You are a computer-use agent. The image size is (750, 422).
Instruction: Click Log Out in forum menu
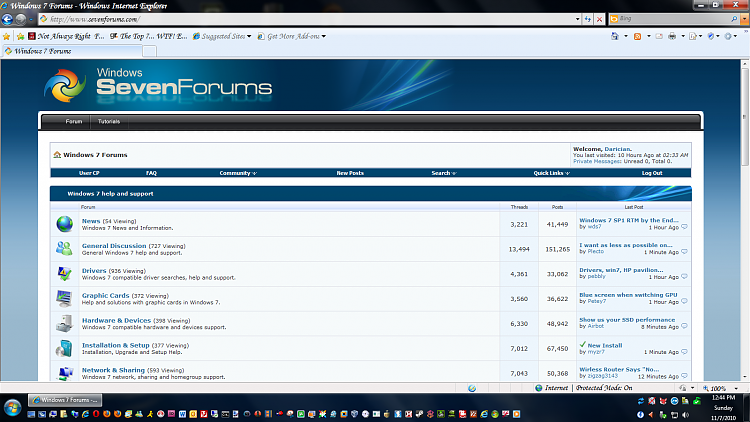click(652, 173)
